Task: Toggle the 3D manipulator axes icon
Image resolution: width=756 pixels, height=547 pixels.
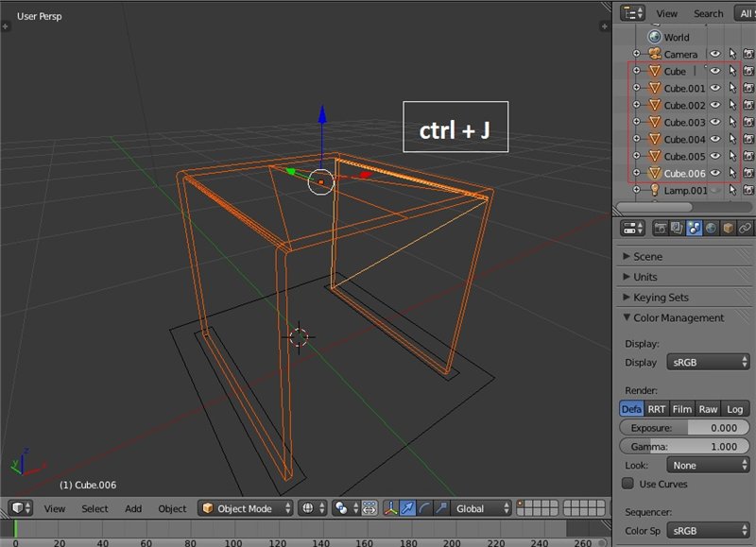Action: tap(390, 508)
